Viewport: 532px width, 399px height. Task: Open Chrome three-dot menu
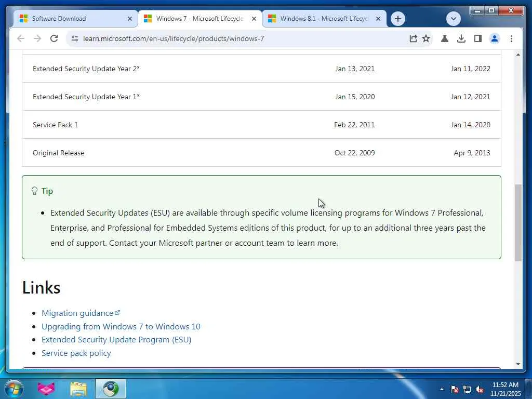click(511, 38)
